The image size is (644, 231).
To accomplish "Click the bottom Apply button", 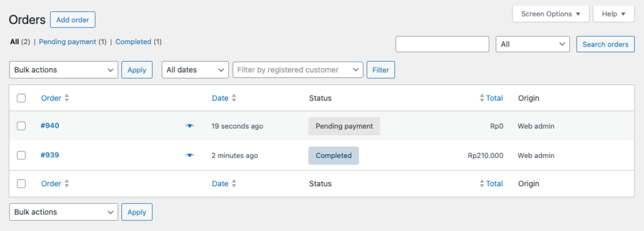I will (136, 212).
